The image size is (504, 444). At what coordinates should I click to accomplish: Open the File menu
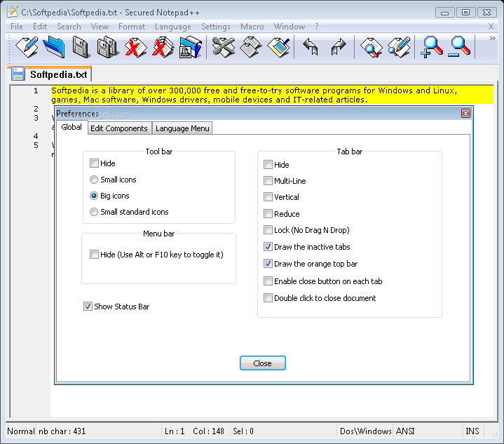coord(17,27)
